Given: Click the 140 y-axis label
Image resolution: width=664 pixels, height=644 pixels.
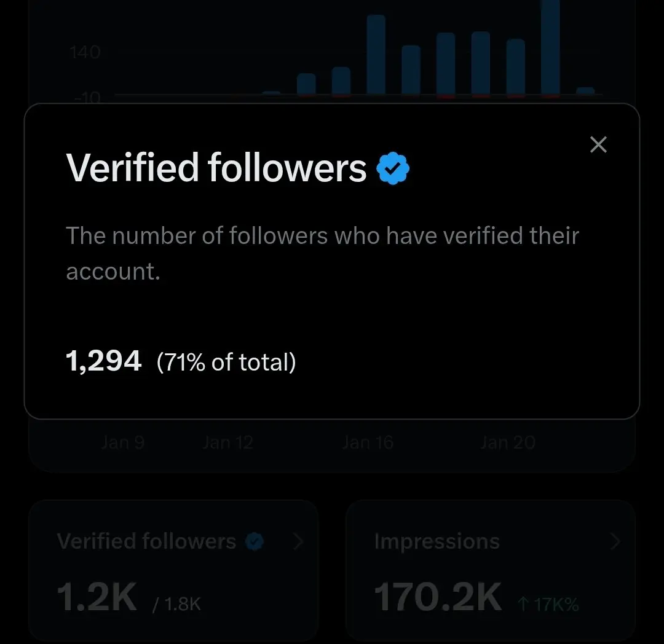Looking at the screenshot, I should tap(85, 52).
